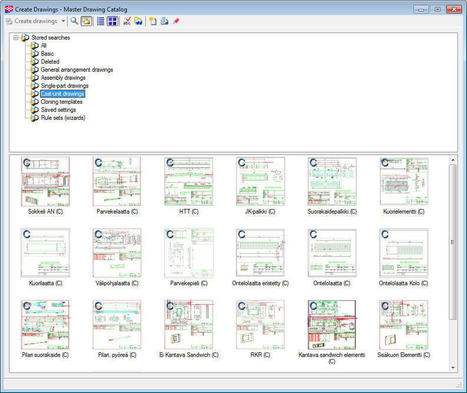Select the Suorakaidepalkki (C) thumbnail
The height and width of the screenshot is (393, 467).
coord(332,181)
